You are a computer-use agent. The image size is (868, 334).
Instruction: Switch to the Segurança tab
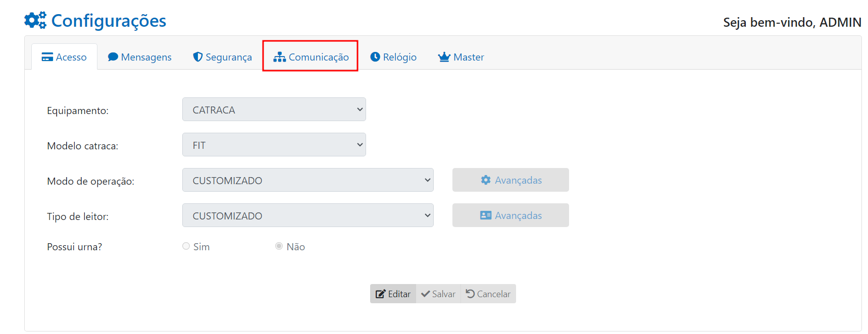[x=228, y=57]
